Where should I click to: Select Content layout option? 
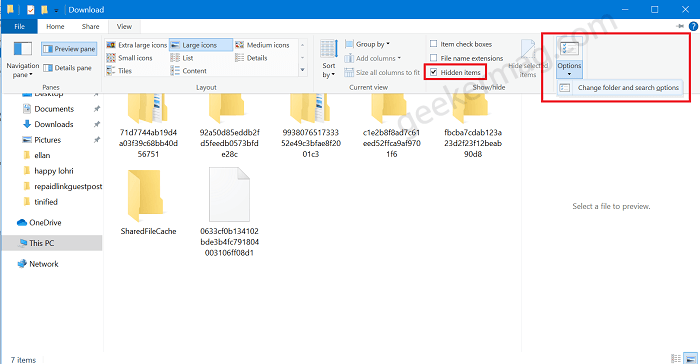pyautogui.click(x=188, y=71)
